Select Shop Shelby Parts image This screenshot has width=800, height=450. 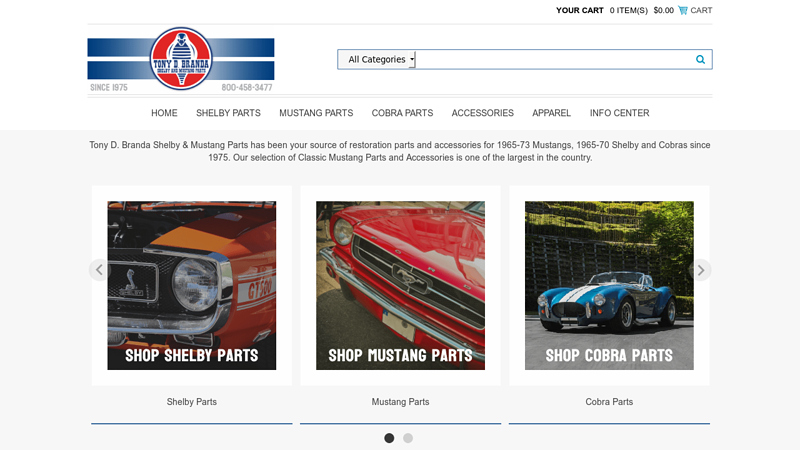pyautogui.click(x=192, y=285)
